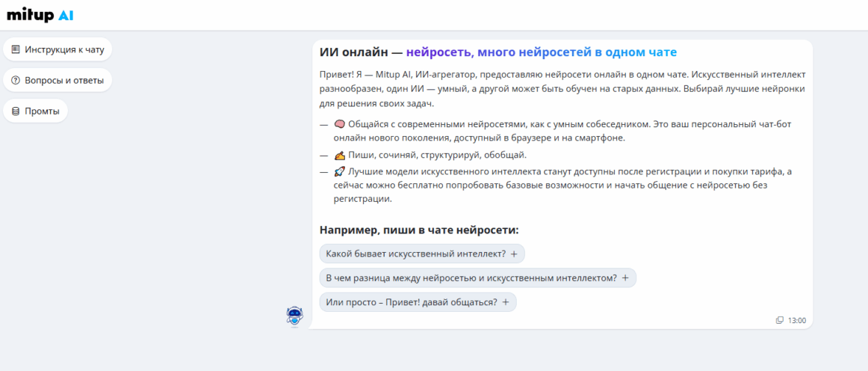
Task: Click plus icon on 'Какой бывает искусственный интеллект?'
Action: (x=514, y=254)
